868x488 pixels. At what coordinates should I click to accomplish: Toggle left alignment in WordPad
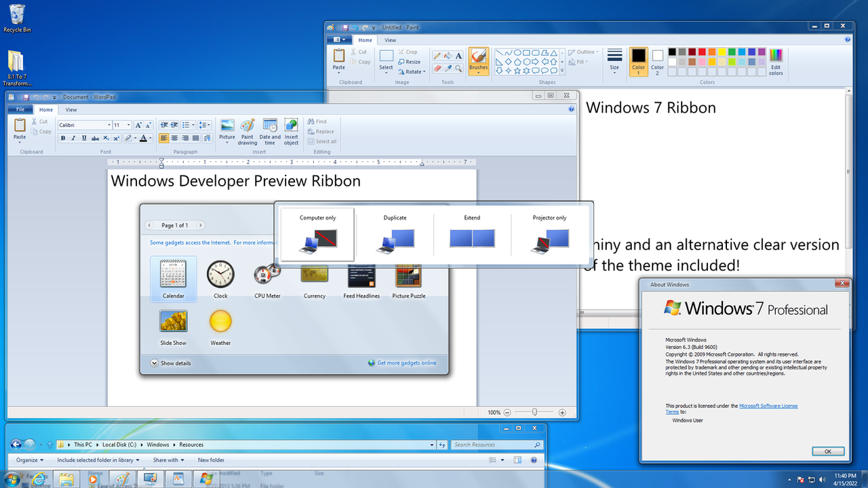tap(164, 138)
